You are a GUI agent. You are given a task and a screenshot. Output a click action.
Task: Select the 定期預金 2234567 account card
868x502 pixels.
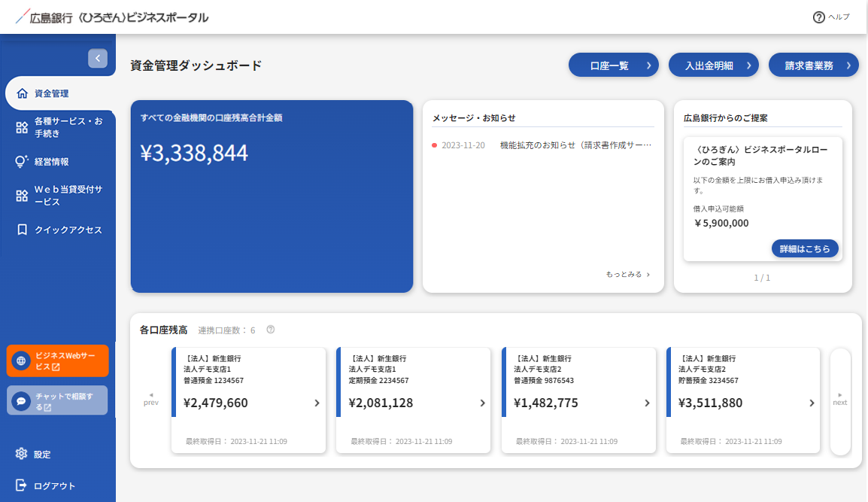pyautogui.click(x=414, y=400)
